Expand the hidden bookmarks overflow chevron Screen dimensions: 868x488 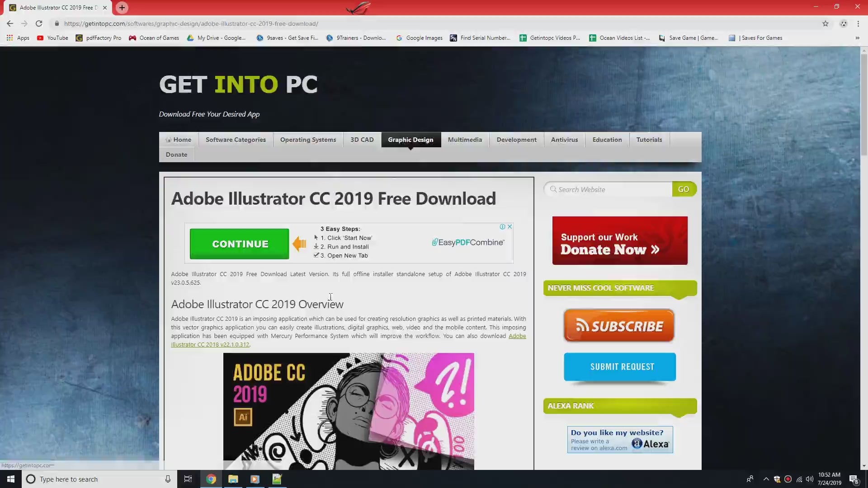(857, 38)
